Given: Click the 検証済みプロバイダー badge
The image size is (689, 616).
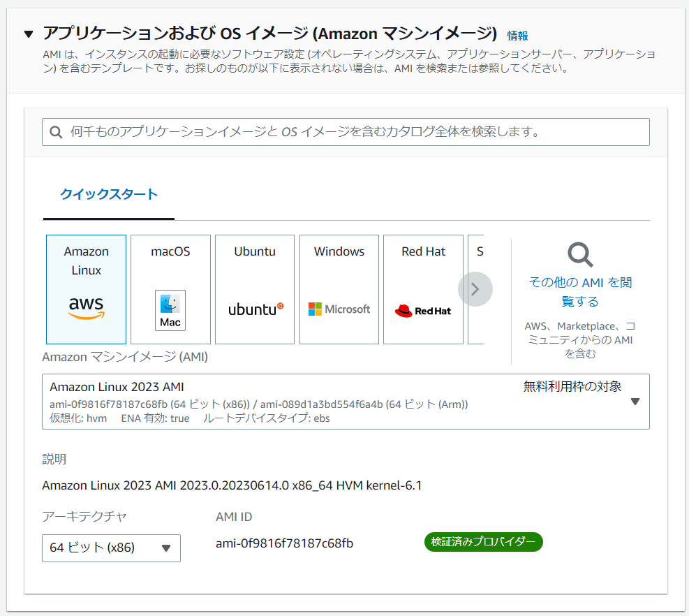Looking at the screenshot, I should point(483,542).
